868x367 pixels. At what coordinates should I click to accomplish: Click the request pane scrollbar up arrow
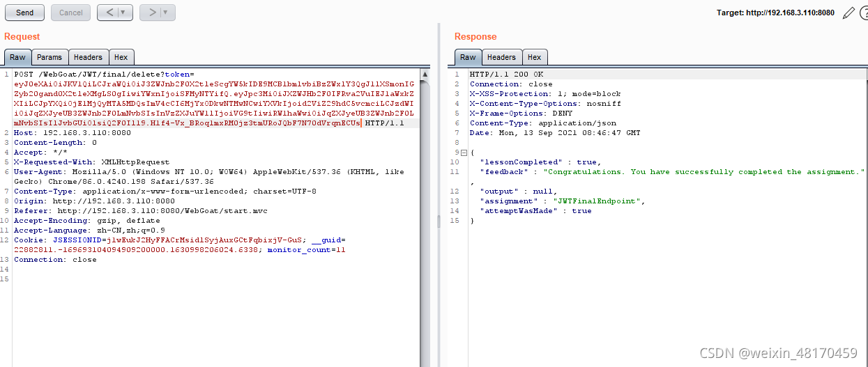424,73
